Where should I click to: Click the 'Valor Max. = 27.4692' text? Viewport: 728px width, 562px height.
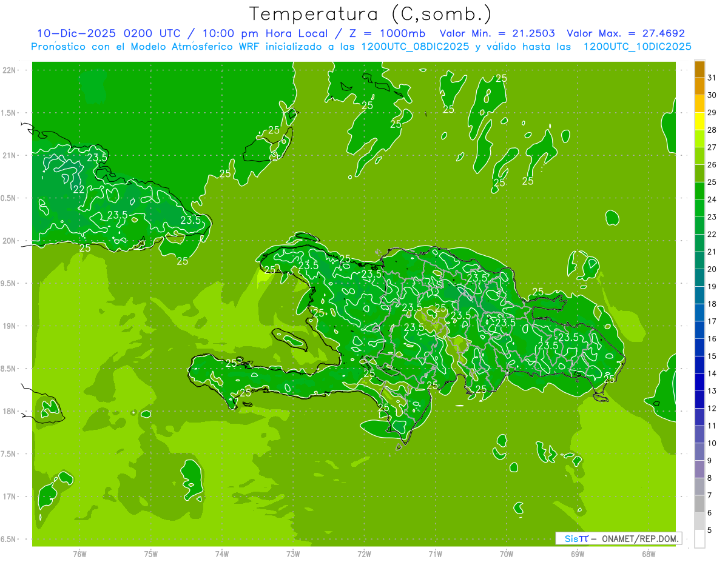point(625,33)
